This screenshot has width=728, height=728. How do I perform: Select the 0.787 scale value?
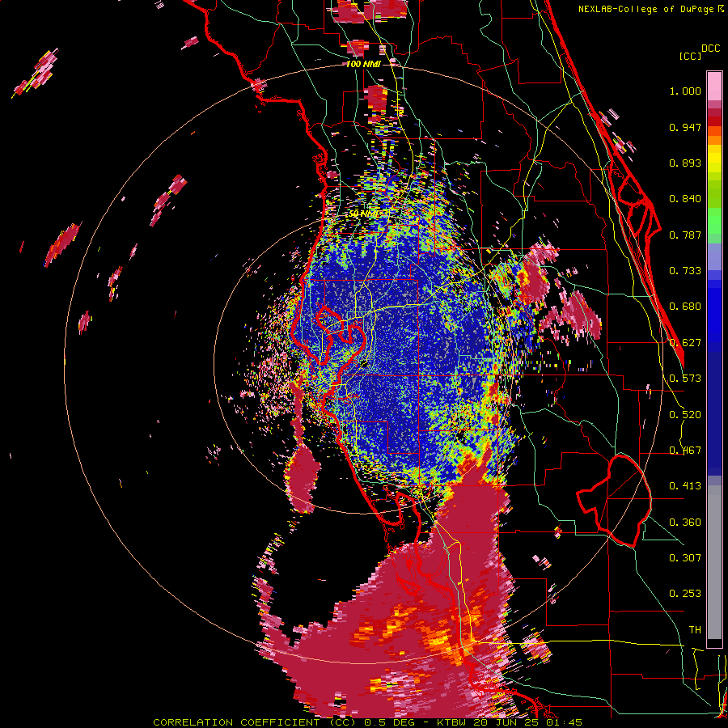coord(685,235)
